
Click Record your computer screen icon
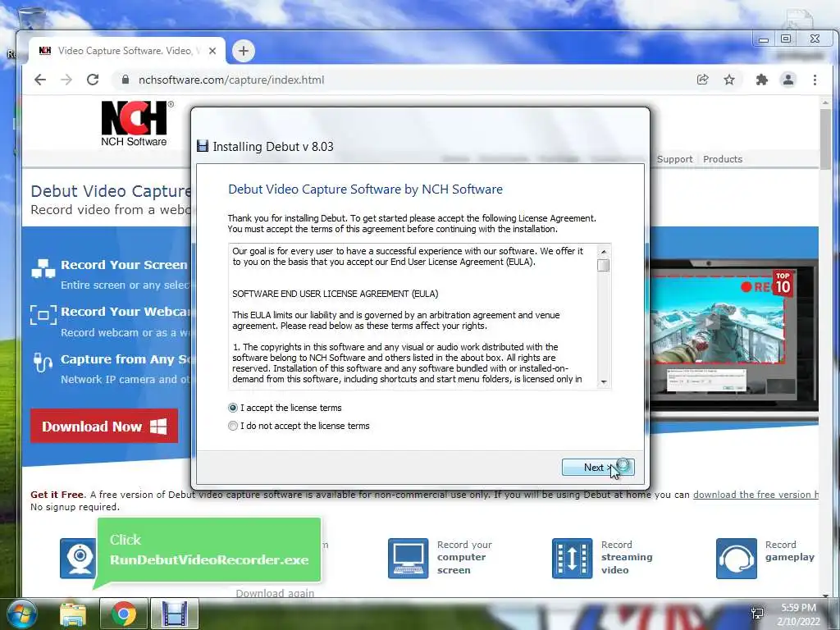pyautogui.click(x=409, y=558)
